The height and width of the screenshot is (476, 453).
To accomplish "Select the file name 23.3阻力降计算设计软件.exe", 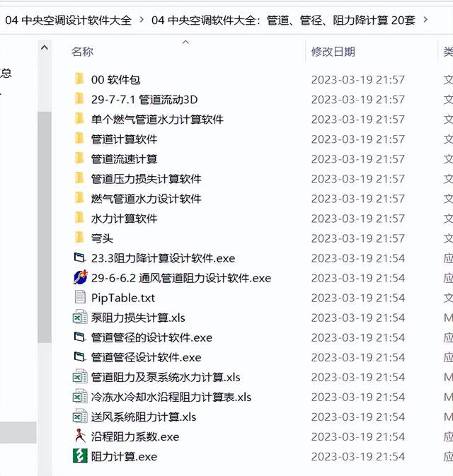I will [x=164, y=258].
